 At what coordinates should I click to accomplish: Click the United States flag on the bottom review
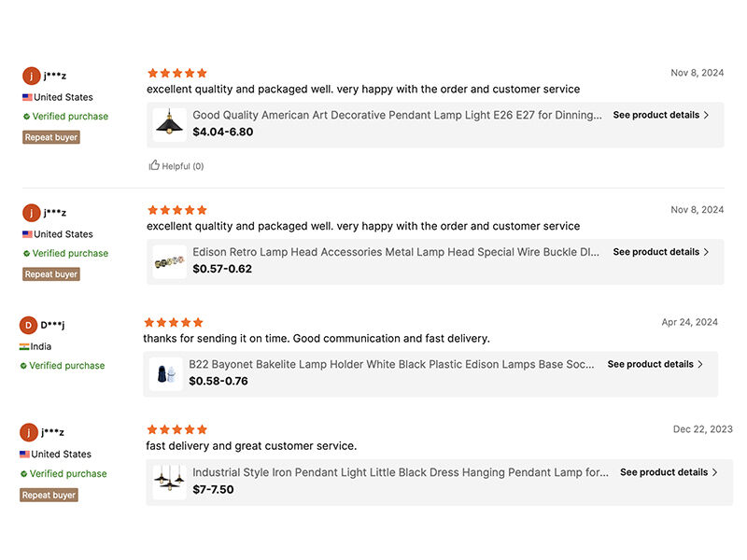[x=28, y=454]
